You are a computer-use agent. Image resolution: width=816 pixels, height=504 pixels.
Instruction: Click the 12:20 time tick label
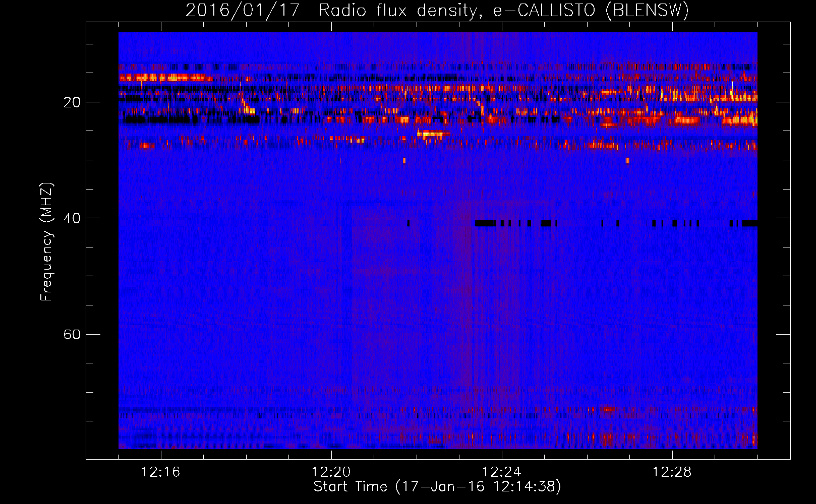coord(331,472)
